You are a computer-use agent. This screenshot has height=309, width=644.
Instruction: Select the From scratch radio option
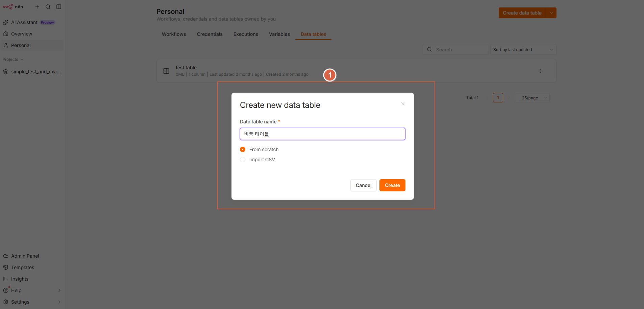[x=243, y=149]
